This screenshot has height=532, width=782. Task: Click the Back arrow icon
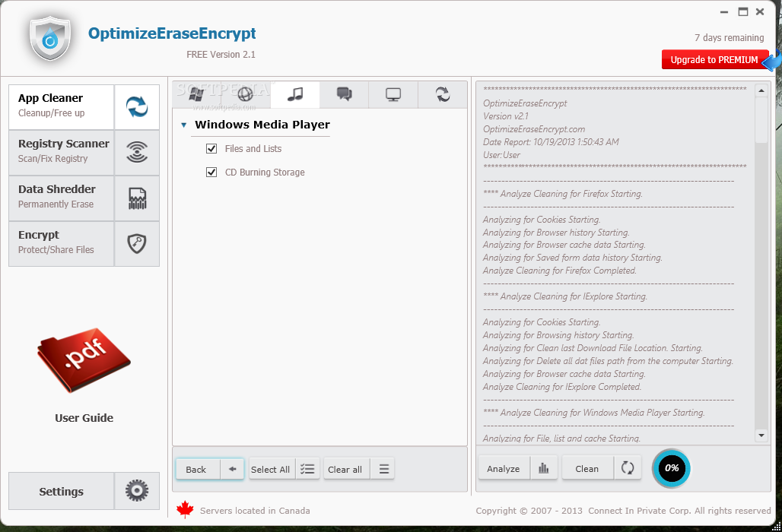click(x=233, y=469)
